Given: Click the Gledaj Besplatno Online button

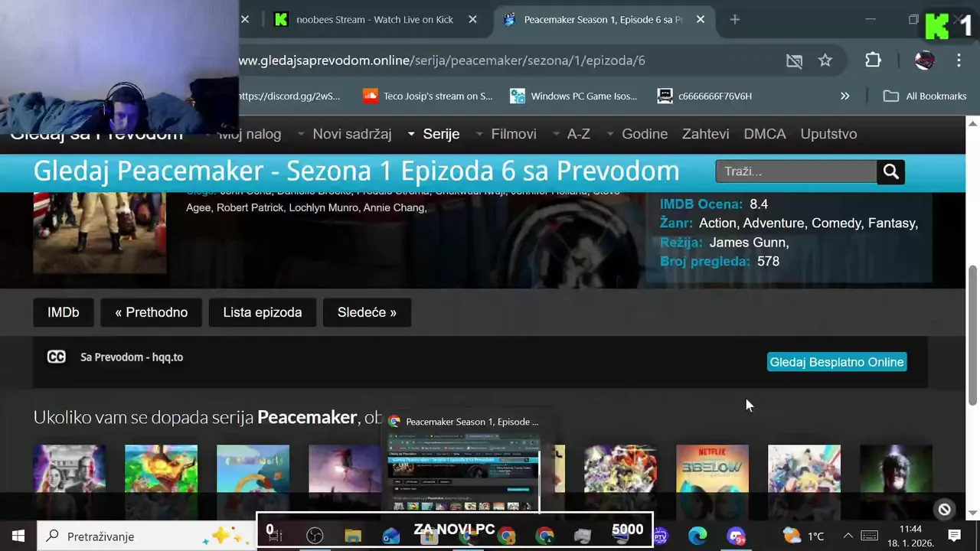Looking at the screenshot, I should (x=837, y=362).
